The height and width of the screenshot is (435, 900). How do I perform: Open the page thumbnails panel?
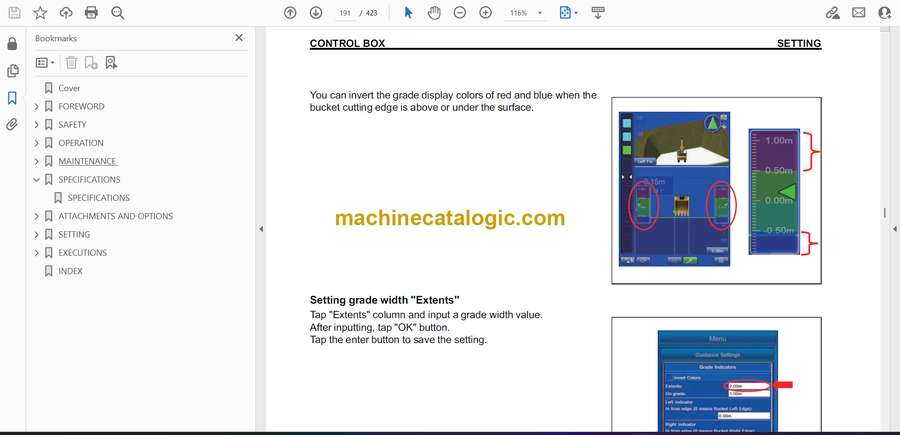point(12,71)
